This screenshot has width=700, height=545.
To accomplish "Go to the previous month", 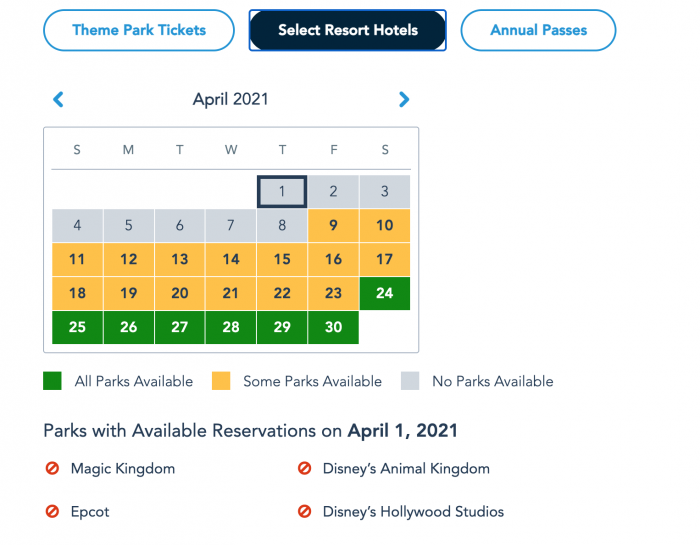I will (x=58, y=99).
